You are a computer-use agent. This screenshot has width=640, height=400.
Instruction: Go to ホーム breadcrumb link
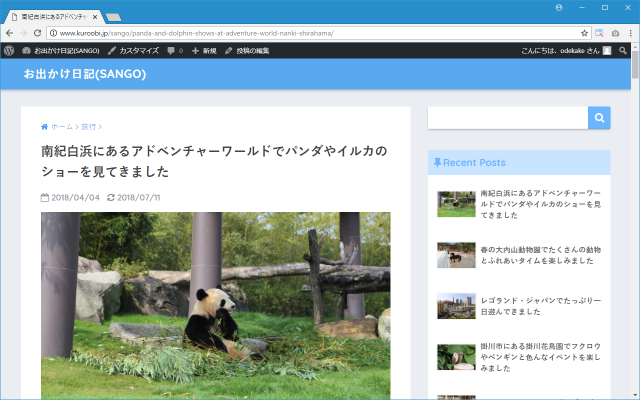click(62, 127)
